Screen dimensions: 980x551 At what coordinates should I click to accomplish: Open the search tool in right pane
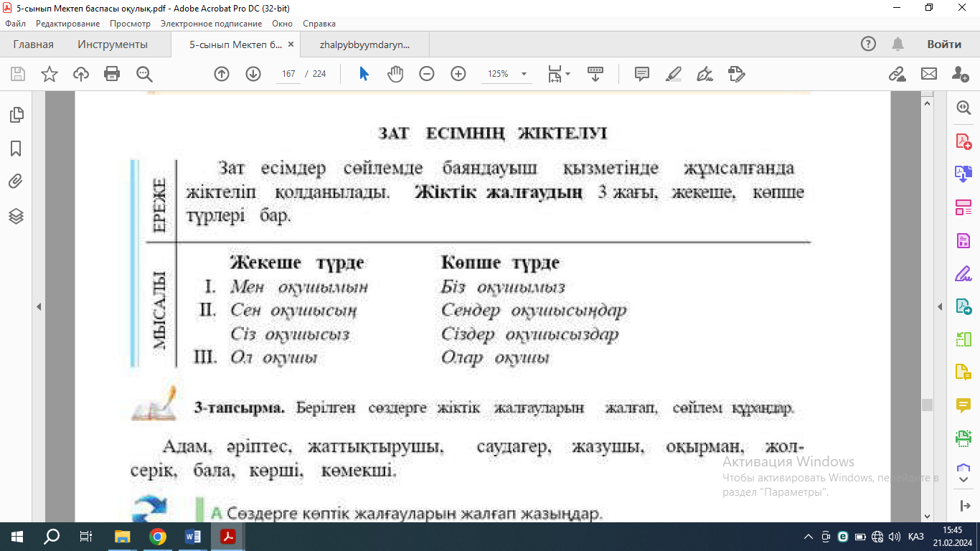(x=963, y=108)
